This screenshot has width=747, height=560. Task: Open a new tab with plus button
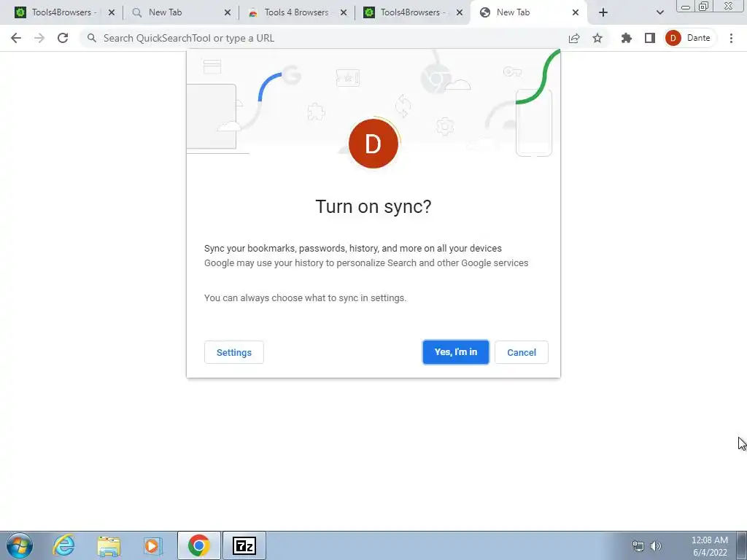click(603, 13)
